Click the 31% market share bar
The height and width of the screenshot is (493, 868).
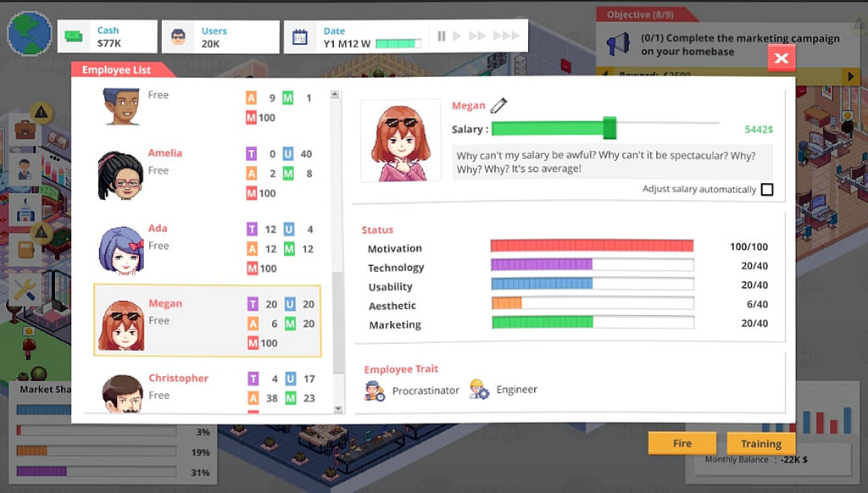coord(97,472)
